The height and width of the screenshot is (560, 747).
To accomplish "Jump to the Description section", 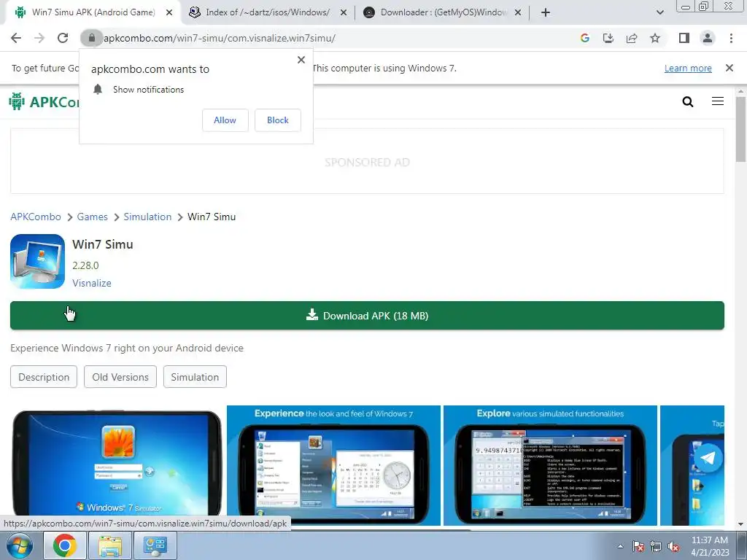I will pyautogui.click(x=44, y=377).
